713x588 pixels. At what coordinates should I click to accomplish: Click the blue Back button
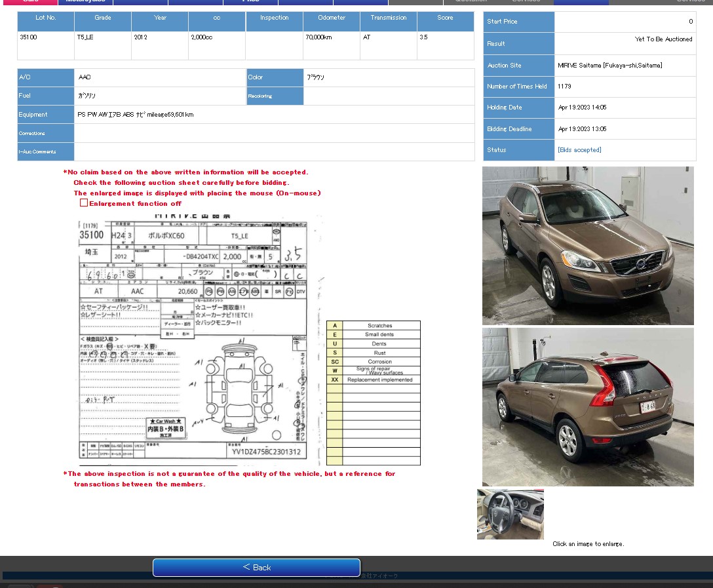tap(256, 567)
